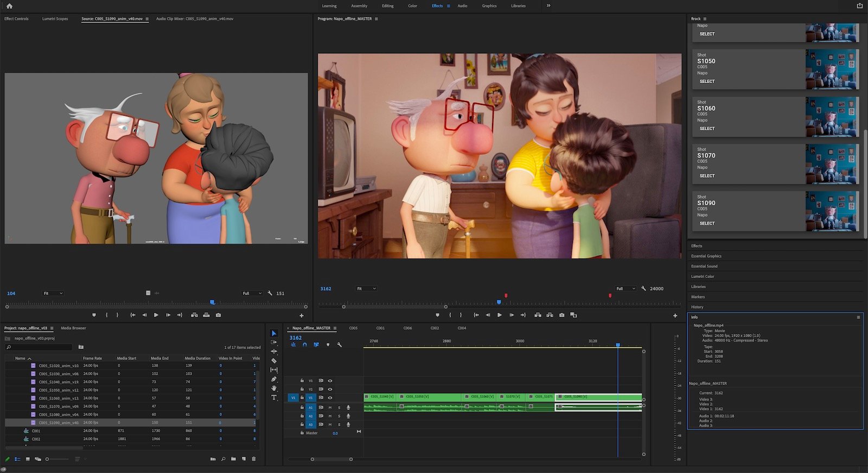Choose the Ripple Edit tool
The width and height of the screenshot is (868, 473).
click(274, 351)
